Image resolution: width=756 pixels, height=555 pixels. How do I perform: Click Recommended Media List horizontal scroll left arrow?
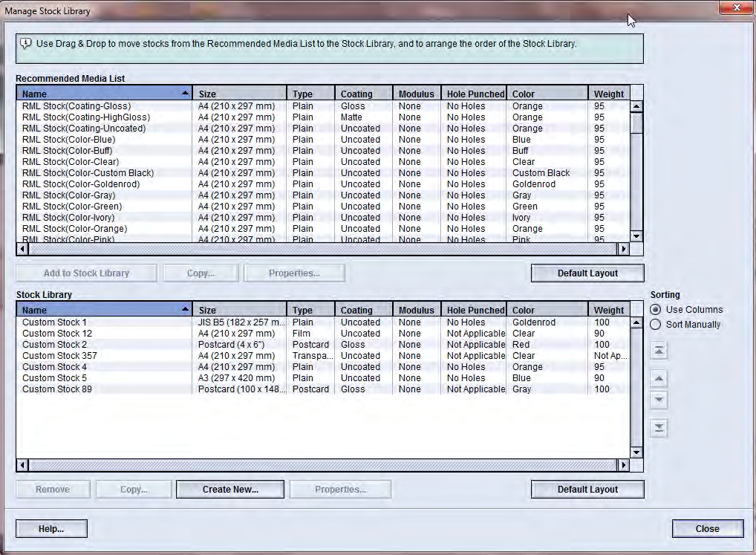click(22, 249)
